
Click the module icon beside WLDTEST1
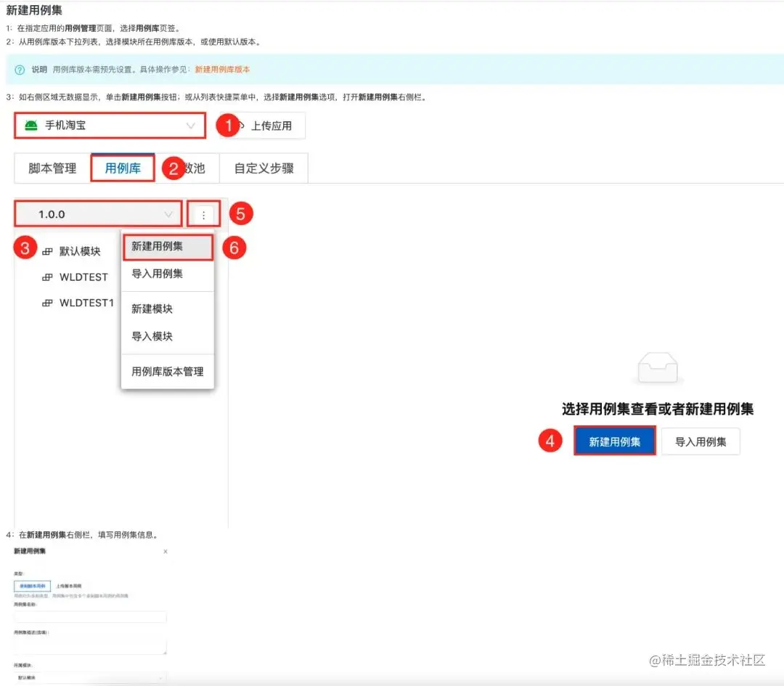coord(47,303)
